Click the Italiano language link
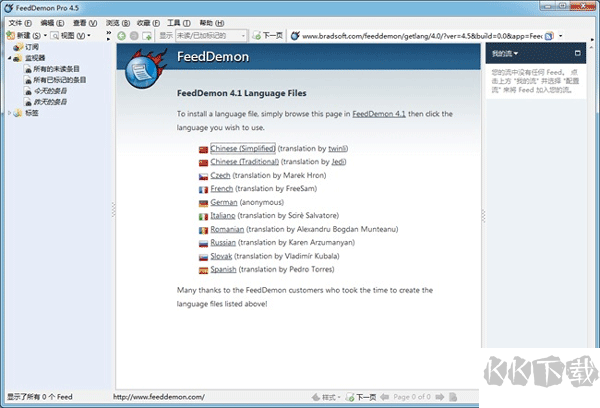This screenshot has width=600, height=408. 223,215
